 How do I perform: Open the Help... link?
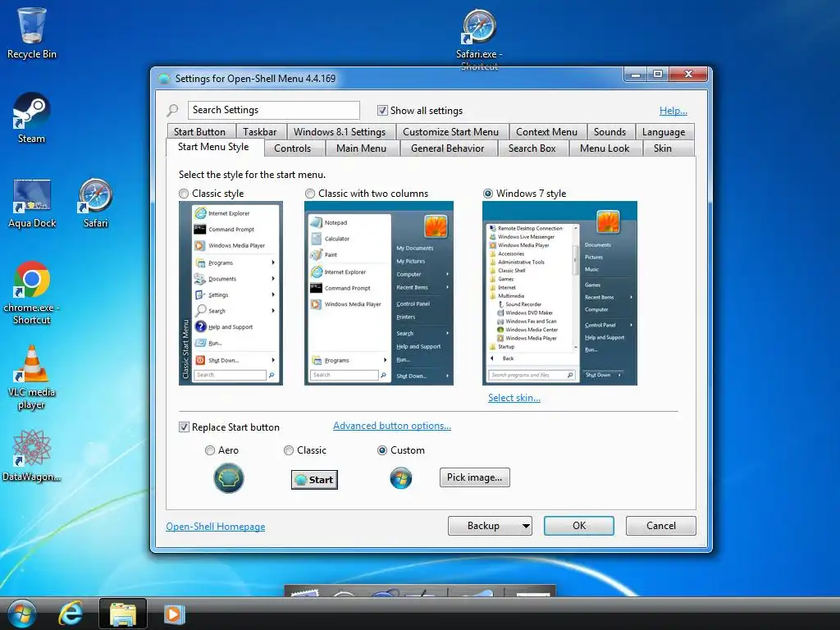pyautogui.click(x=673, y=111)
